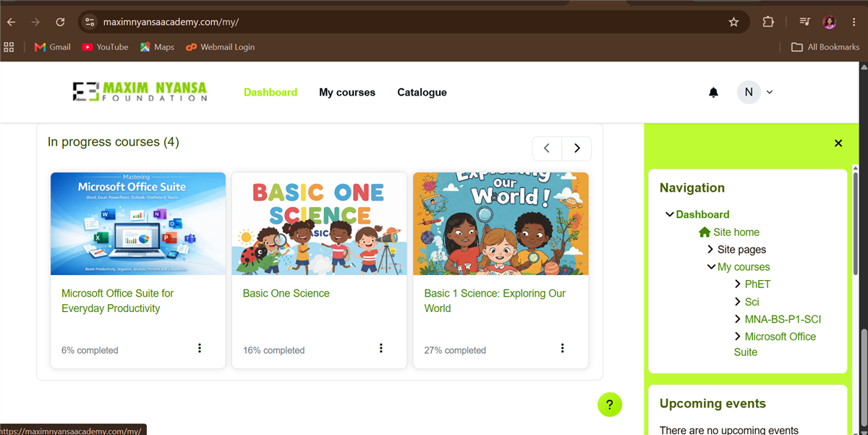Collapse My courses tree node
Image resolution: width=868 pixels, height=435 pixels.
click(711, 267)
